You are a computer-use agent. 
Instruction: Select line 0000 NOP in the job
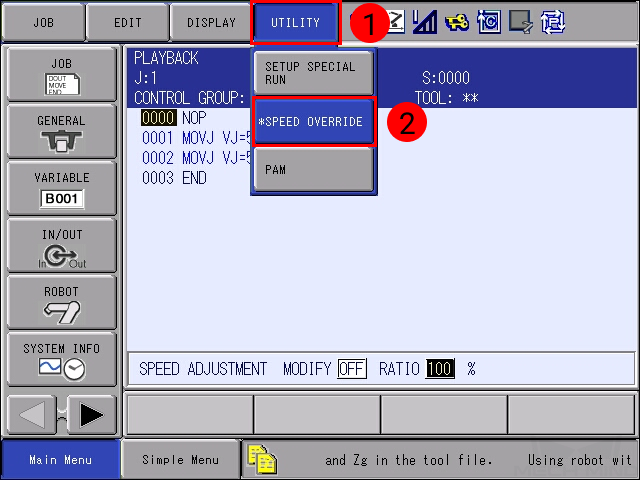(x=174, y=118)
